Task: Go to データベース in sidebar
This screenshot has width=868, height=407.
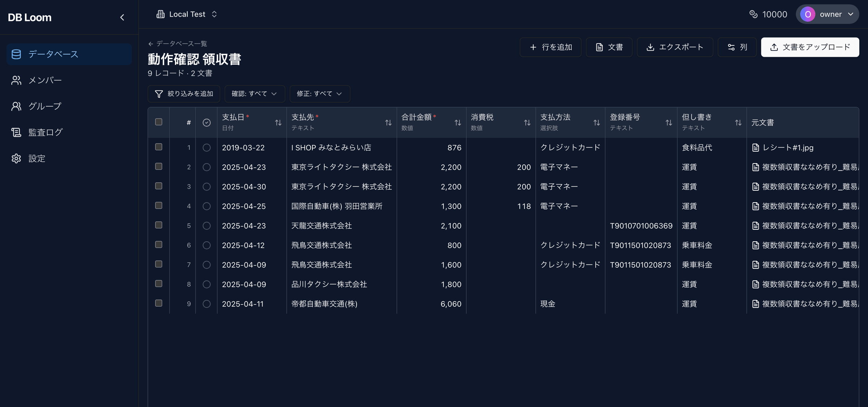Action: point(69,54)
